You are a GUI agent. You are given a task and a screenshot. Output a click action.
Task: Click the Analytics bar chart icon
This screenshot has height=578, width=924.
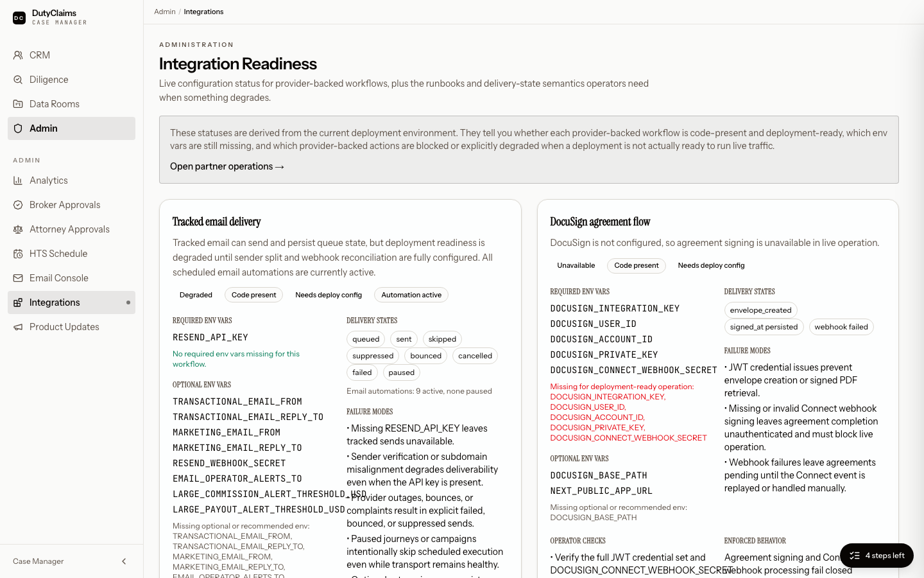pyautogui.click(x=18, y=180)
